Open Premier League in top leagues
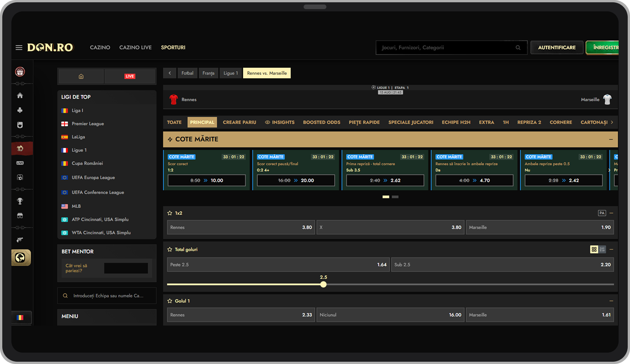This screenshot has width=630, height=364. (88, 124)
